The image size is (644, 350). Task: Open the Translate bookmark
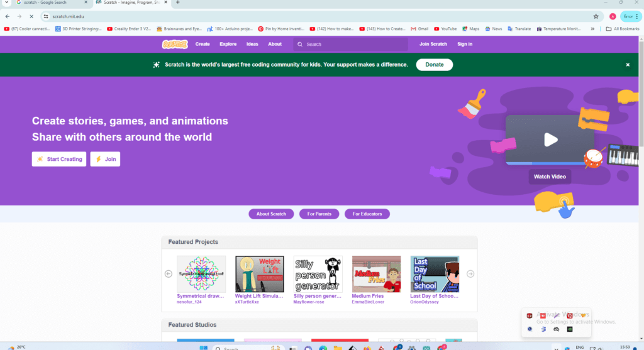click(519, 29)
